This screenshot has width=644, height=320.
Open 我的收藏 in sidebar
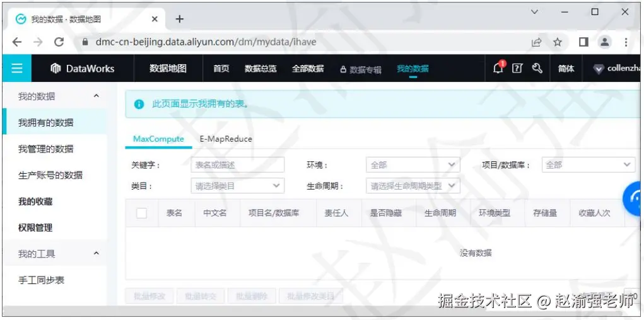tap(35, 202)
